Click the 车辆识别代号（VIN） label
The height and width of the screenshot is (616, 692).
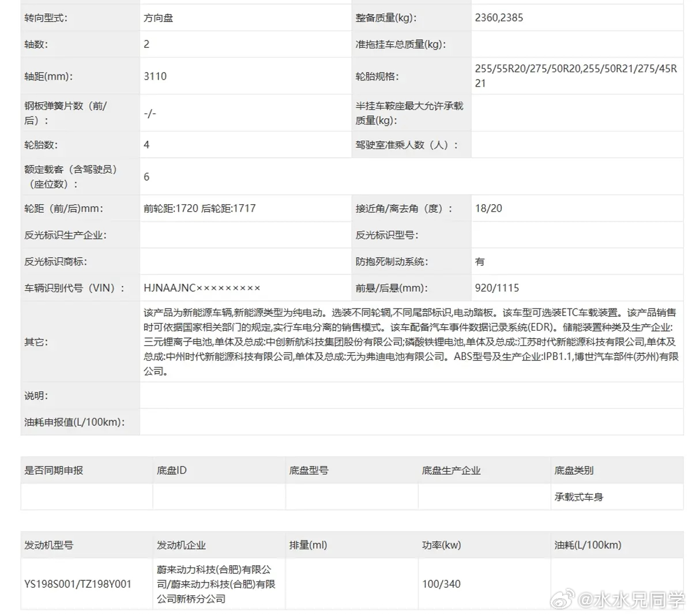pos(74,288)
